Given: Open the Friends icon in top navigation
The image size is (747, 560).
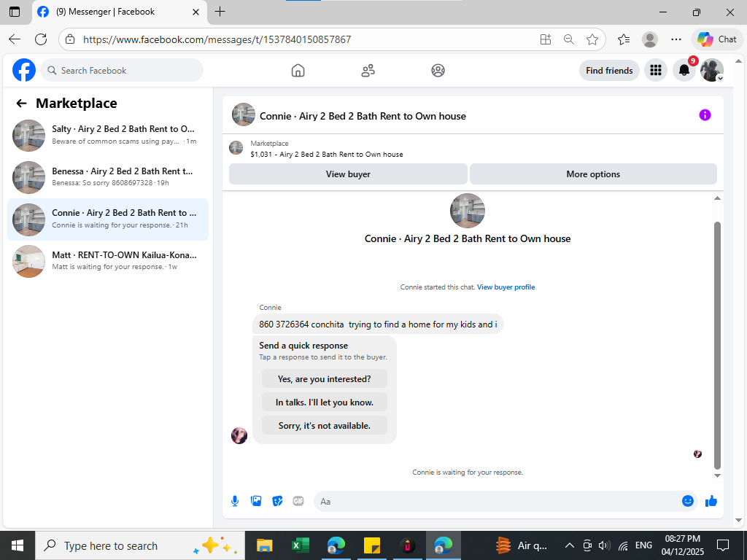Looking at the screenshot, I should tap(368, 71).
